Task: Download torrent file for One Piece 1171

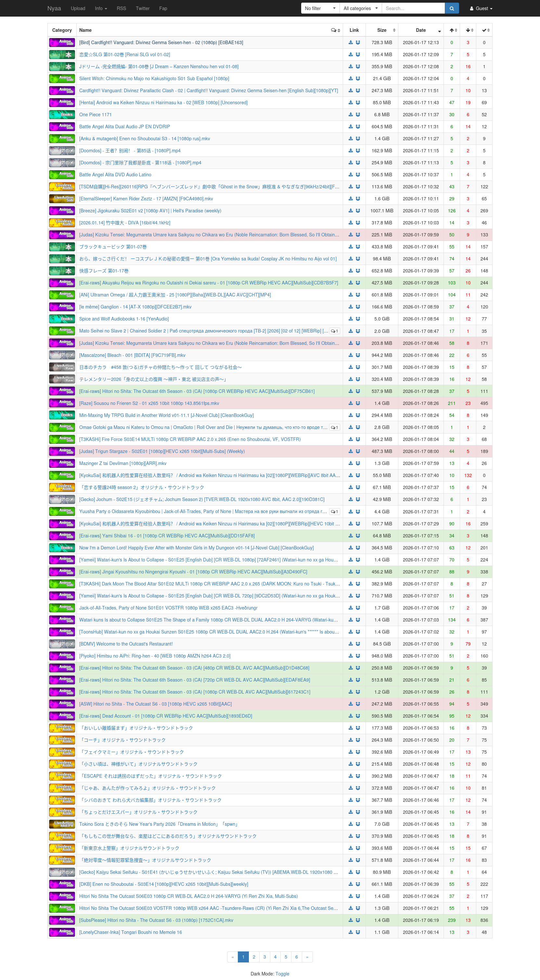Action: [x=351, y=115]
